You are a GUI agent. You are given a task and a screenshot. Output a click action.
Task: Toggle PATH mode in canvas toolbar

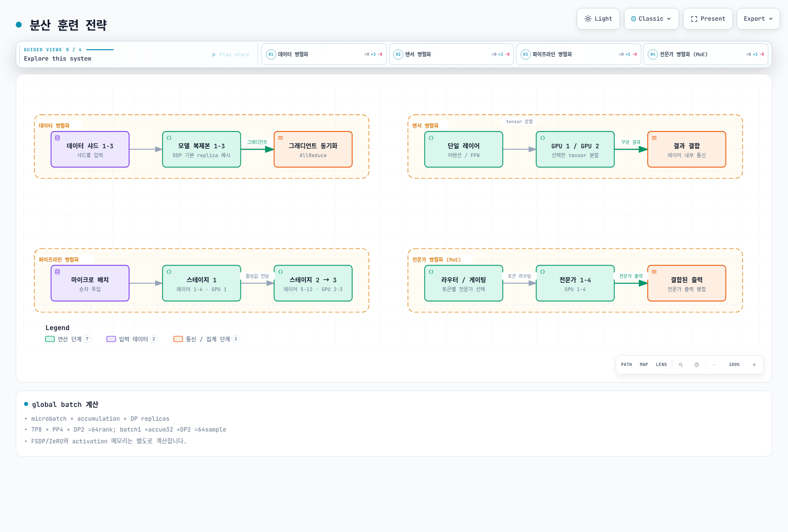[x=626, y=365]
